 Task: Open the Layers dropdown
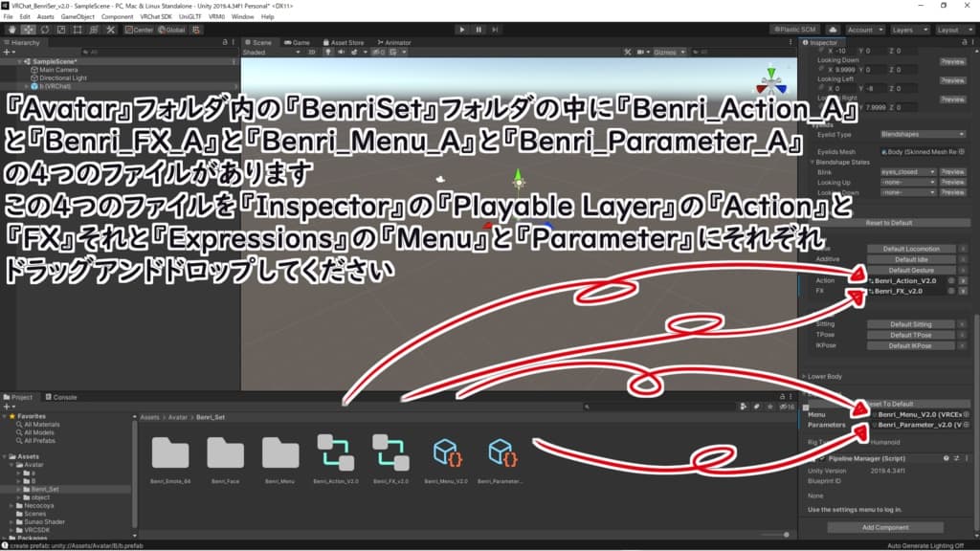point(909,30)
